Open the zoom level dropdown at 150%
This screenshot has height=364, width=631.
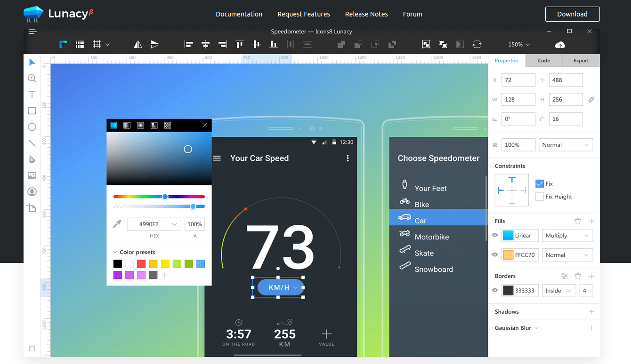[x=518, y=44]
